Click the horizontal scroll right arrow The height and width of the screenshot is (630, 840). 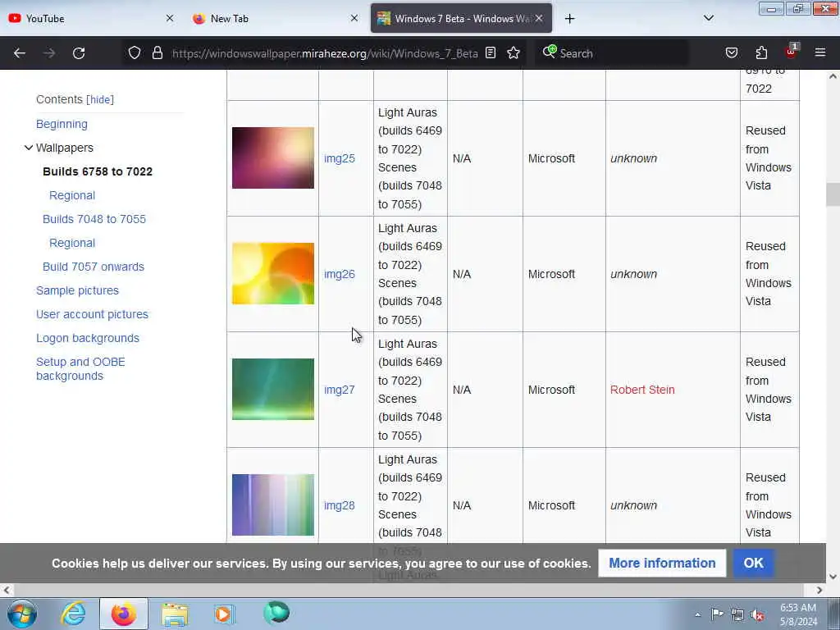[819, 590]
